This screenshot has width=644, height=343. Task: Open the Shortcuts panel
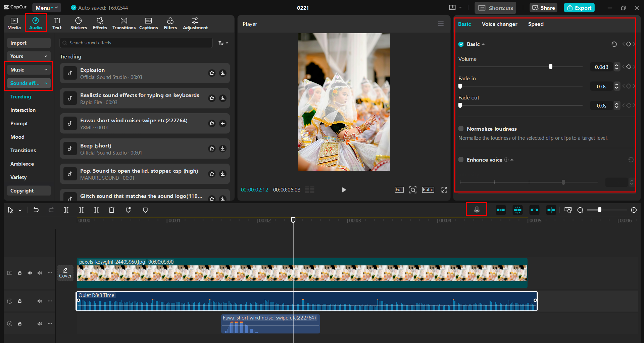(495, 7)
